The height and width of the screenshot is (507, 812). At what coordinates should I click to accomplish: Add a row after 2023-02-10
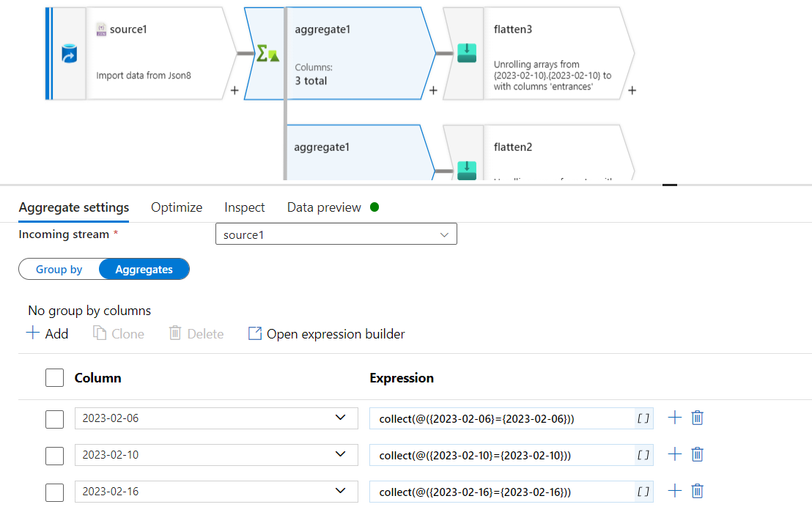675,454
